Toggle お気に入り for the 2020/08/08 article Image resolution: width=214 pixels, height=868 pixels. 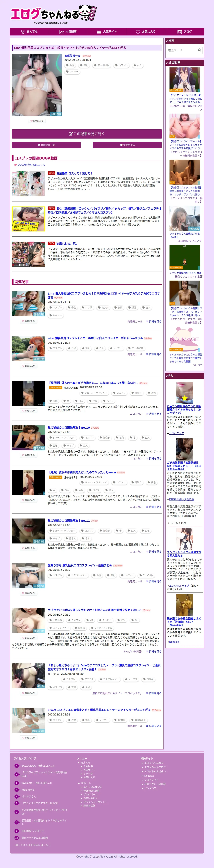coord(28,693)
